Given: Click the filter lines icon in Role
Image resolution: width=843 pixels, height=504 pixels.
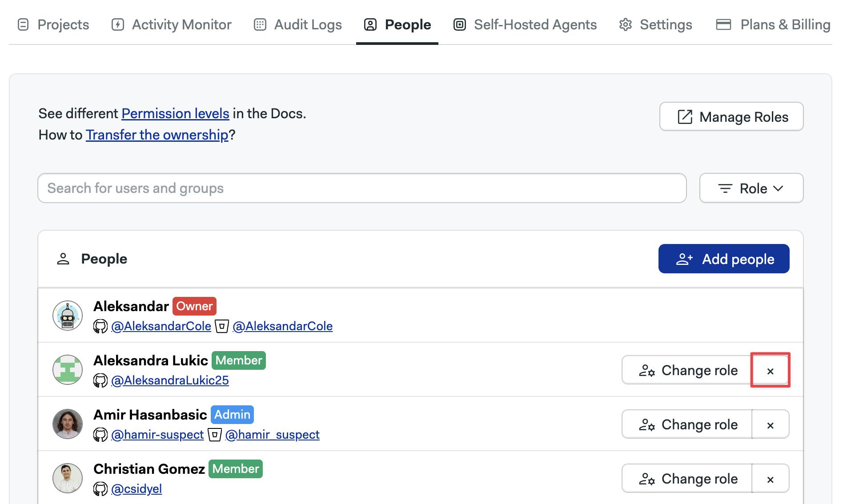Looking at the screenshot, I should coord(725,188).
